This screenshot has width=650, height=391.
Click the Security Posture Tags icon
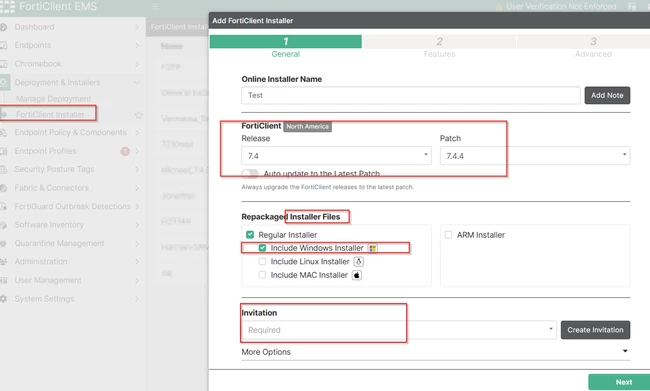(x=4, y=170)
